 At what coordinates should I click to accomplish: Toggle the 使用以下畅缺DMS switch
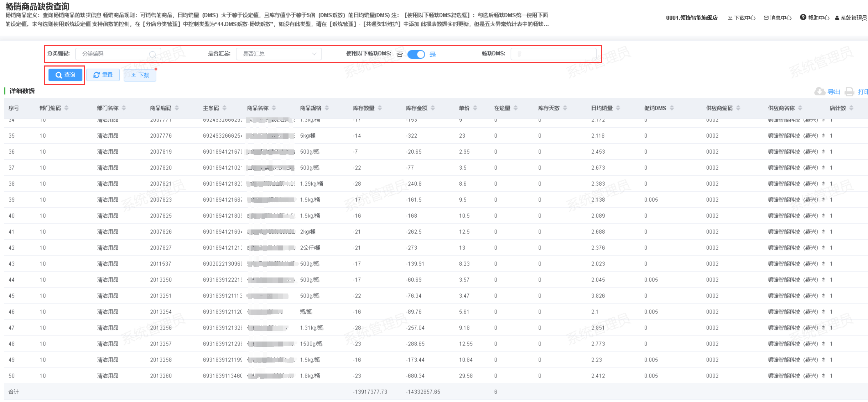416,54
